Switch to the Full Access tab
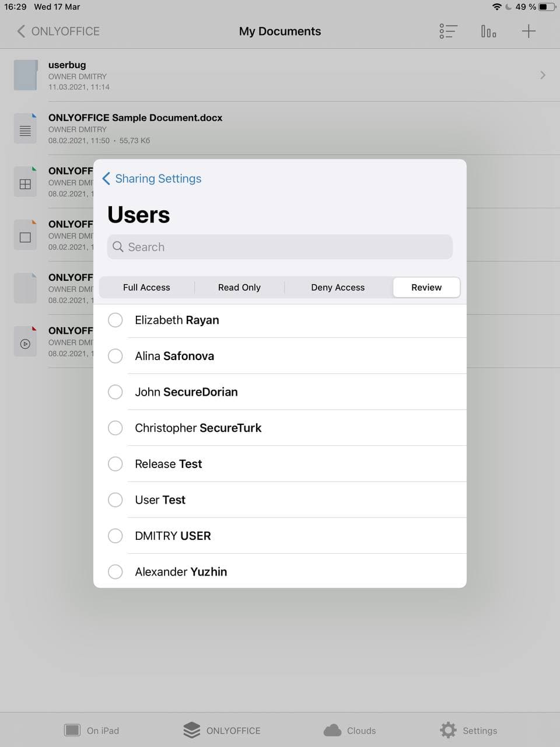 click(x=146, y=287)
